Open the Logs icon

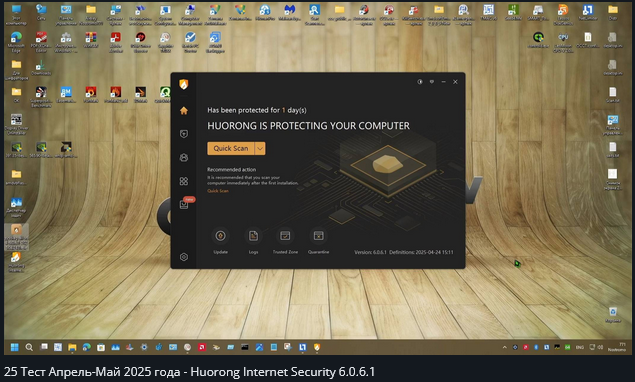click(254, 236)
